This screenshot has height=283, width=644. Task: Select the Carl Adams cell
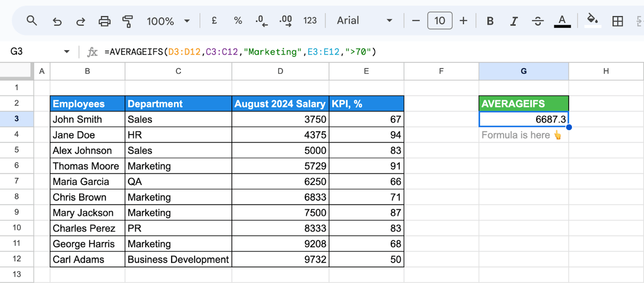(x=88, y=259)
